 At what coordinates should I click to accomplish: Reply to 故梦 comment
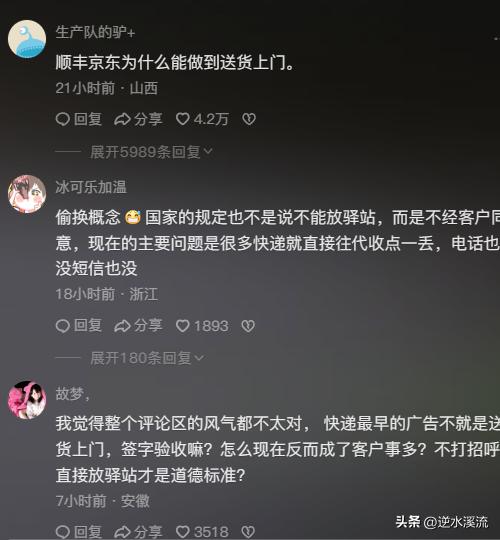pos(79,532)
